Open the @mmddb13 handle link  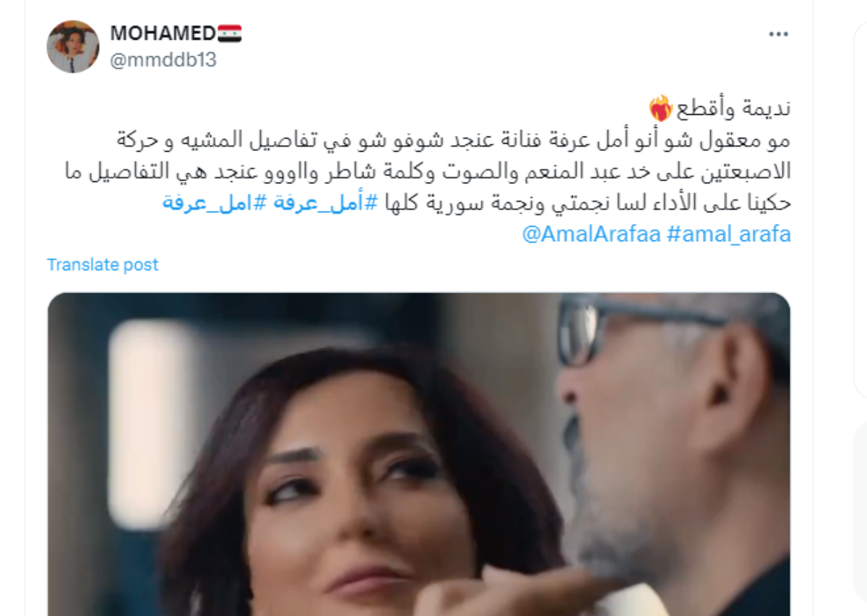(x=163, y=60)
